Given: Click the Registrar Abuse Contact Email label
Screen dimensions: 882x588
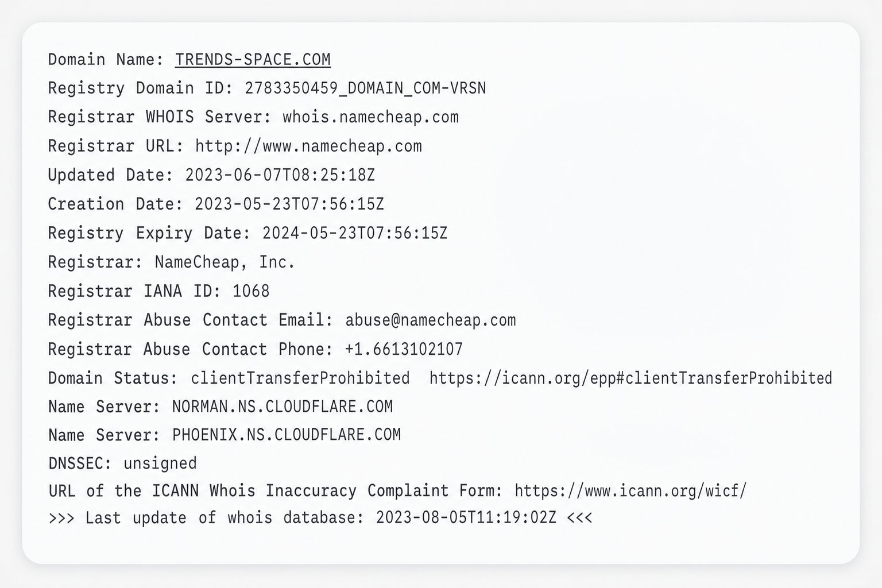Looking at the screenshot, I should (x=191, y=320).
